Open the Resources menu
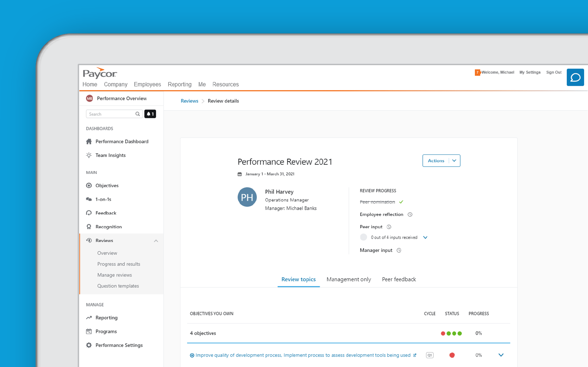Viewport: 588px width, 367px height. pyautogui.click(x=225, y=84)
